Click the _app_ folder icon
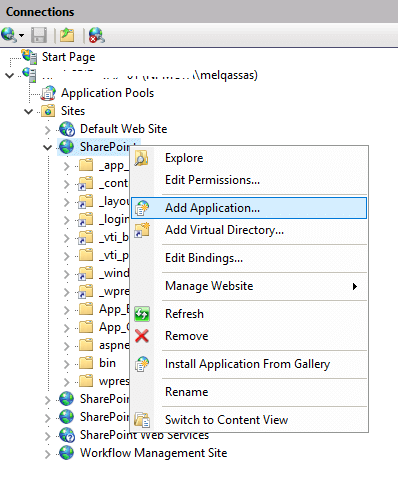398x494 pixels. pos(86,165)
